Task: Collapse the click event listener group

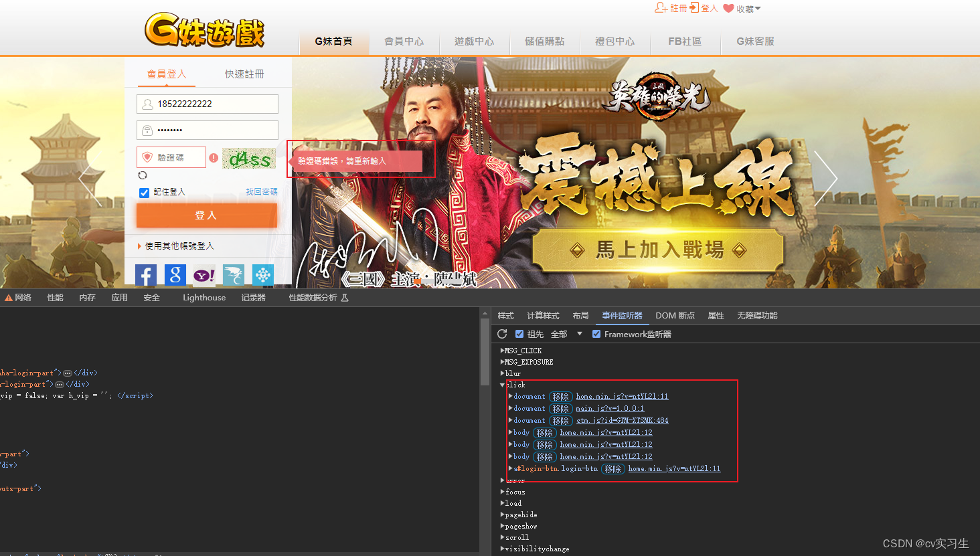Action: tap(502, 385)
